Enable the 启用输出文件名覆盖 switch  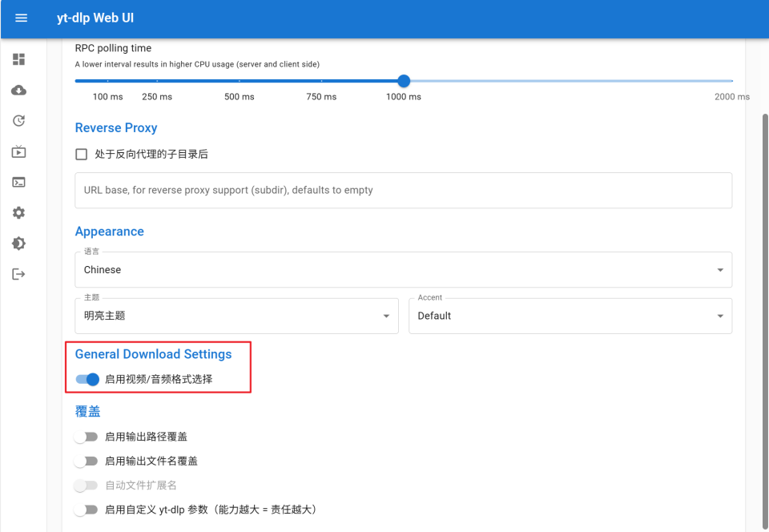86,461
